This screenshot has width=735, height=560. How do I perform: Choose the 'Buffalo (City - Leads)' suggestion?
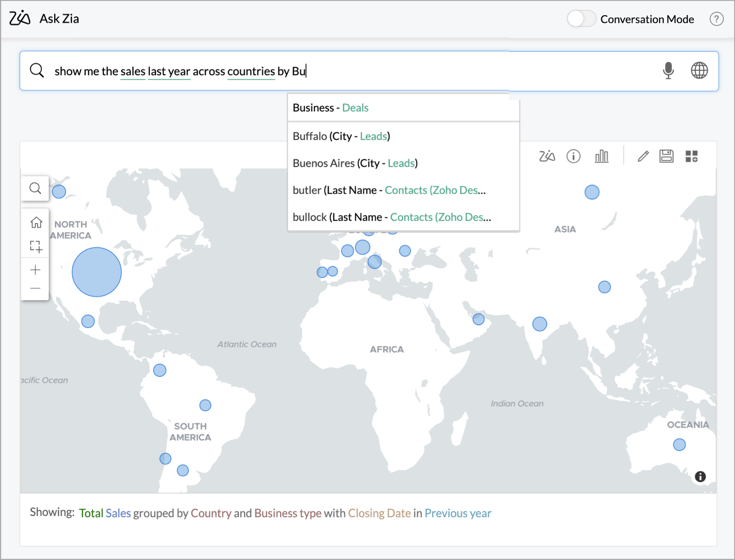pyautogui.click(x=403, y=136)
